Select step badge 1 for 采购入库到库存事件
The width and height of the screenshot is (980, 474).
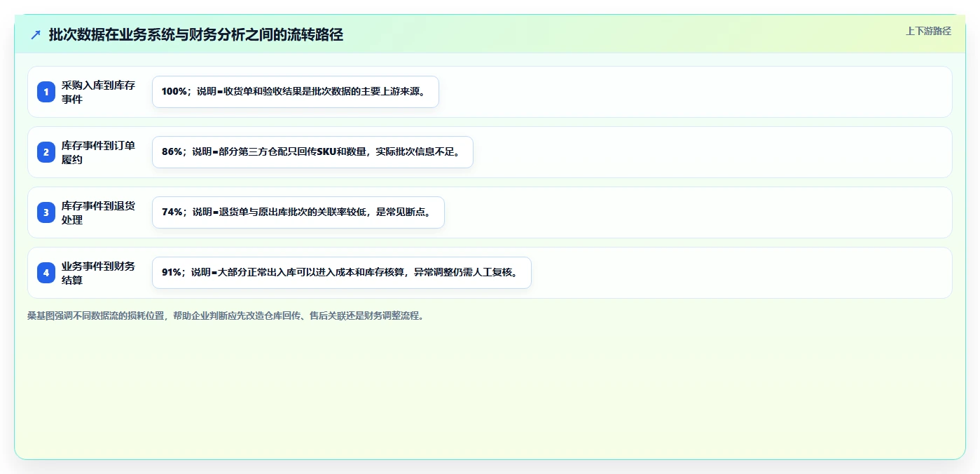coord(46,92)
